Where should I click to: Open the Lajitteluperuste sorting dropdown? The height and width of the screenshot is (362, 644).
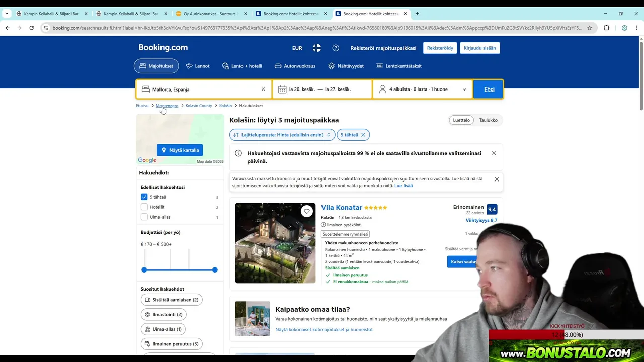pyautogui.click(x=282, y=135)
